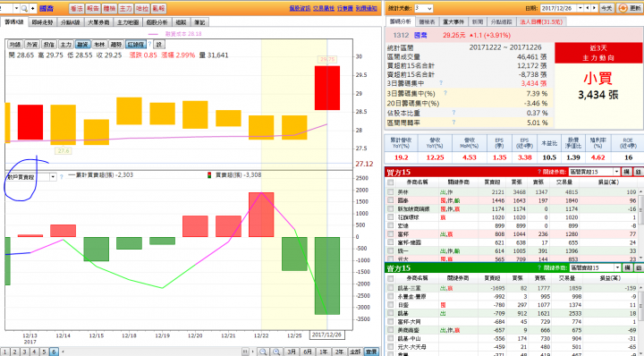Toggle the 融資 indicator button

pos(82,45)
